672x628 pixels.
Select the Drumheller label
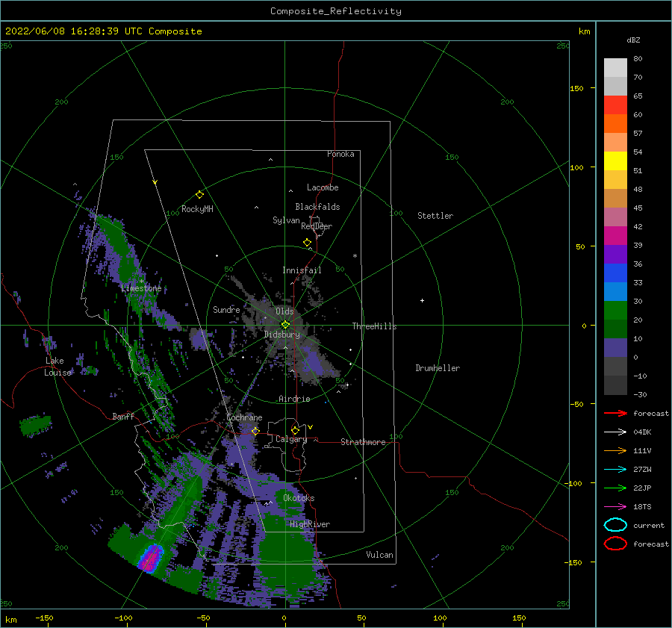[438, 368]
